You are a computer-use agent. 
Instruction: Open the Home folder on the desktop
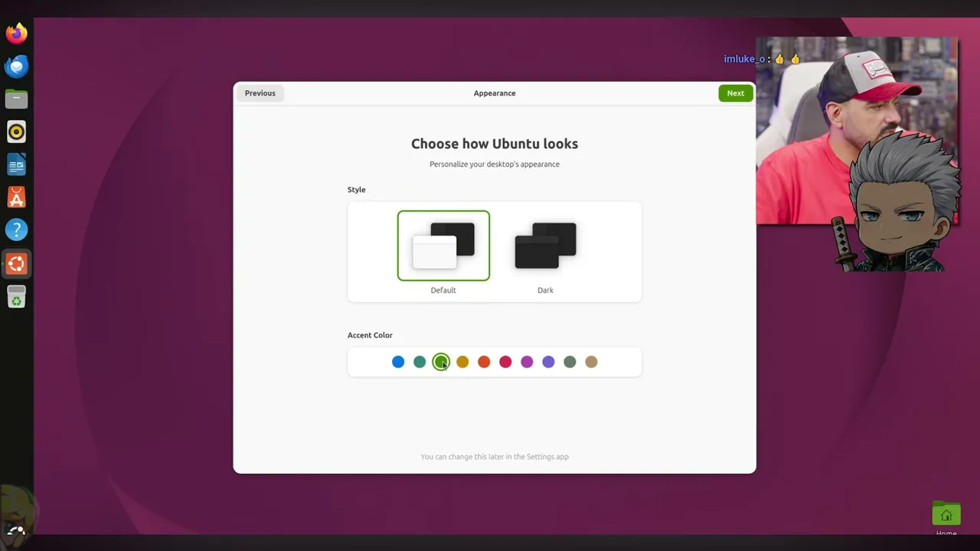pyautogui.click(x=946, y=517)
